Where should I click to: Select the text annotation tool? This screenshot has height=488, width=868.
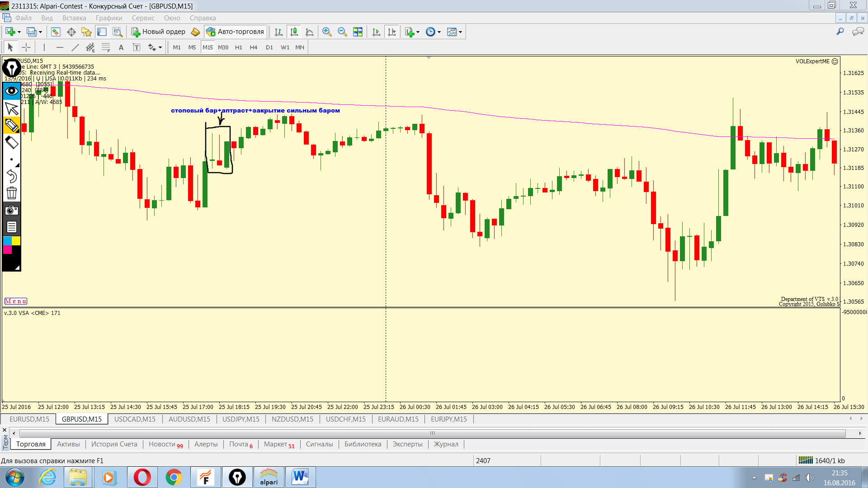121,47
